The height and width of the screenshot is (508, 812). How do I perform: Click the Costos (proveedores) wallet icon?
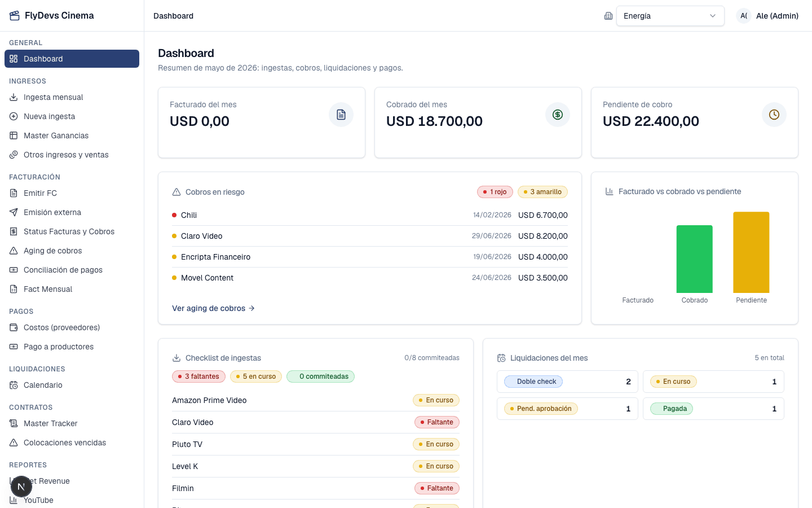tap(14, 327)
